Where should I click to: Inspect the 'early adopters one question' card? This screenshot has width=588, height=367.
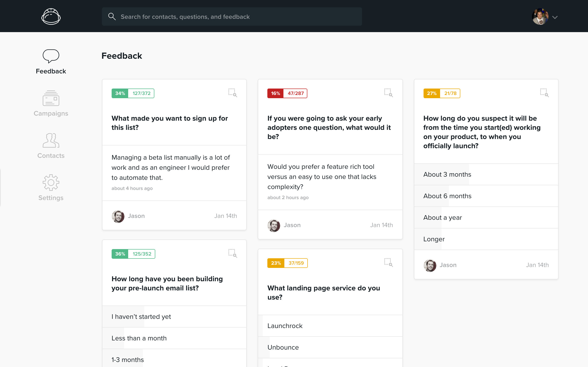tap(388, 93)
